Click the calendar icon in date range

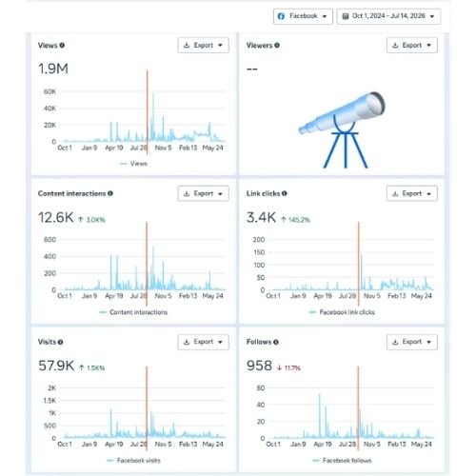click(x=346, y=16)
